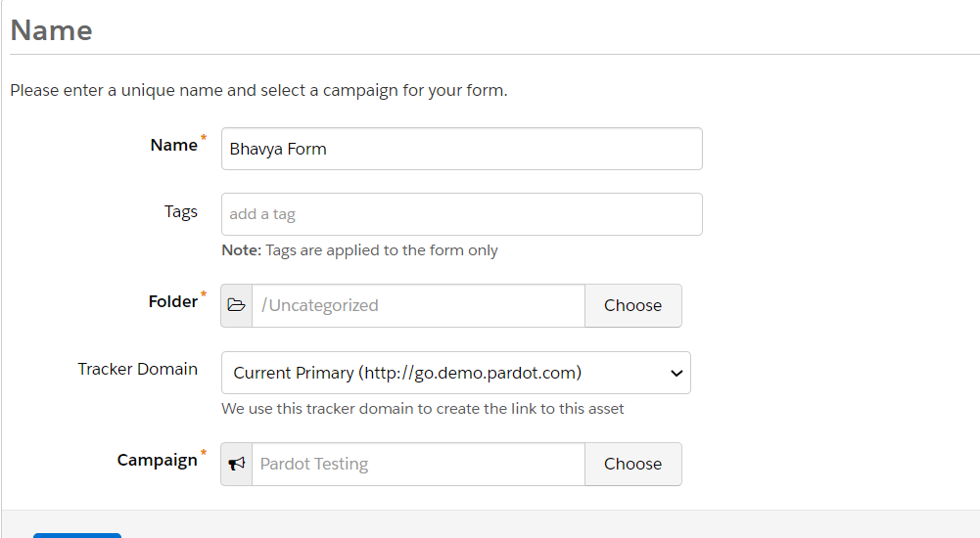This screenshot has width=980, height=538.
Task: Click the blue button at bottom left
Action: (x=77, y=535)
